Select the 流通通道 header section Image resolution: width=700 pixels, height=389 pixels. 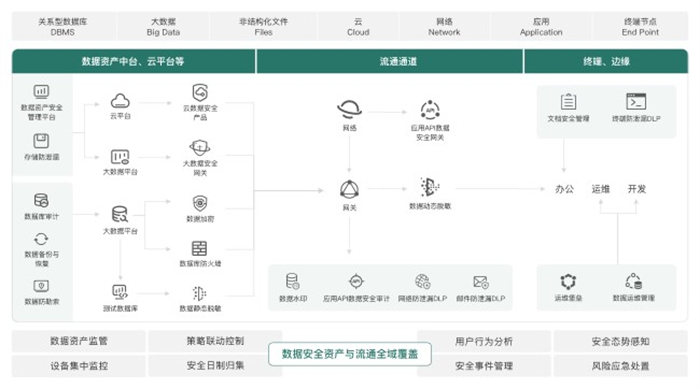click(x=389, y=61)
